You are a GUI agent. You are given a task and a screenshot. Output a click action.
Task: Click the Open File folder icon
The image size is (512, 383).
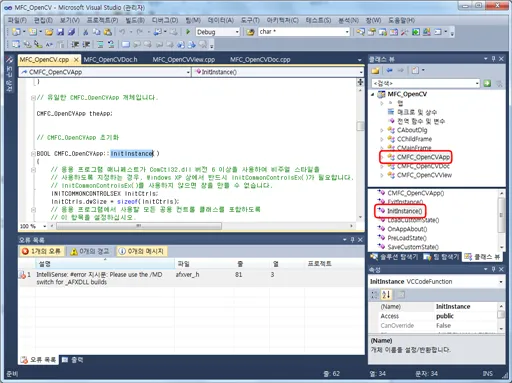49,32
